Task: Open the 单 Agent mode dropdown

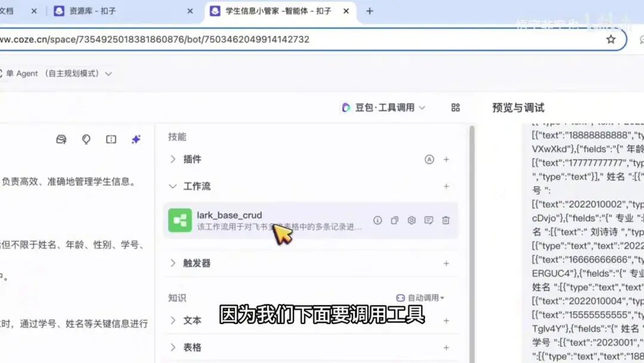Action: click(57, 73)
